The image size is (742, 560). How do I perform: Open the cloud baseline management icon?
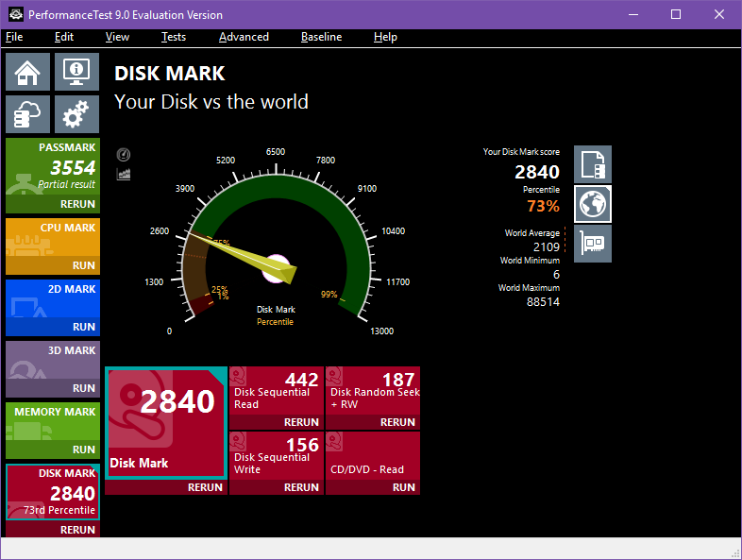pos(28,114)
